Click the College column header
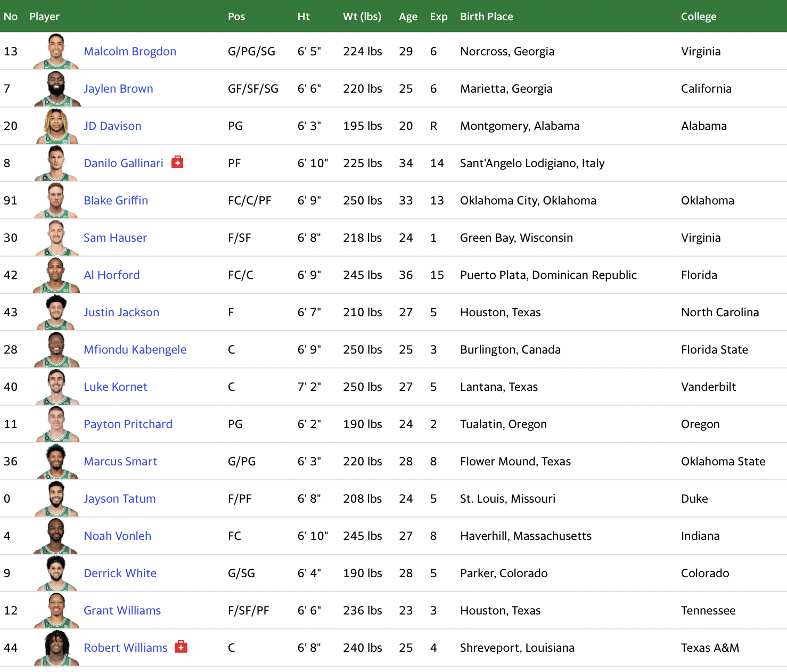 pyautogui.click(x=699, y=17)
